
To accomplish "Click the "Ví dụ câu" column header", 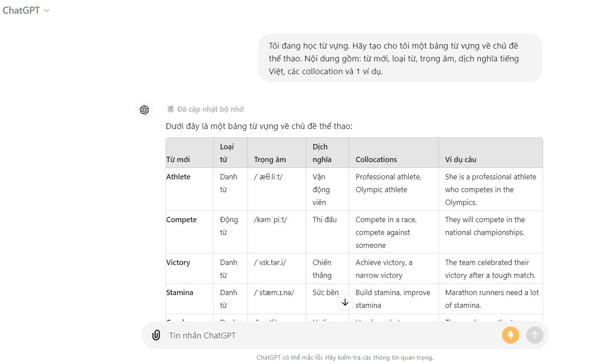I will point(460,159).
